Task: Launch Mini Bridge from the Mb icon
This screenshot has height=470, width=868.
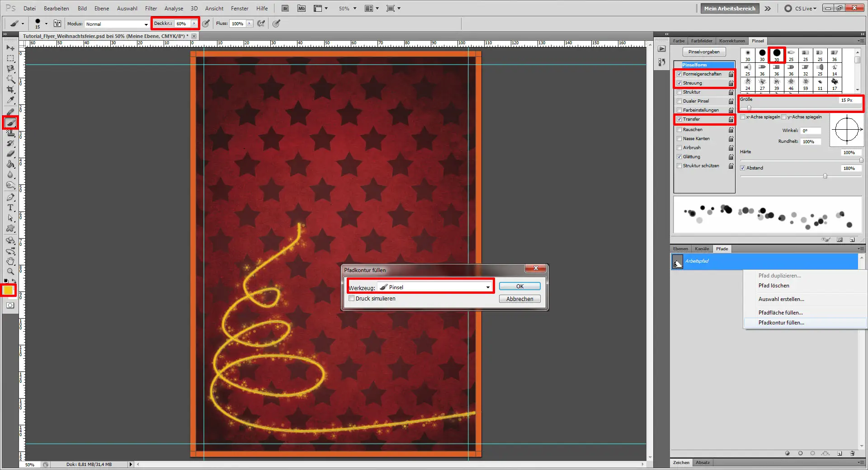Action: (x=302, y=8)
